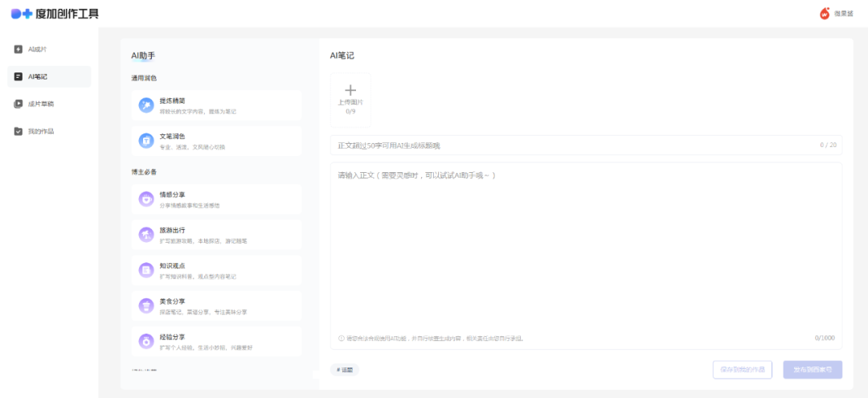Click the user avatar in top right
Image resolution: width=868 pixels, height=398 pixels.
(825, 14)
